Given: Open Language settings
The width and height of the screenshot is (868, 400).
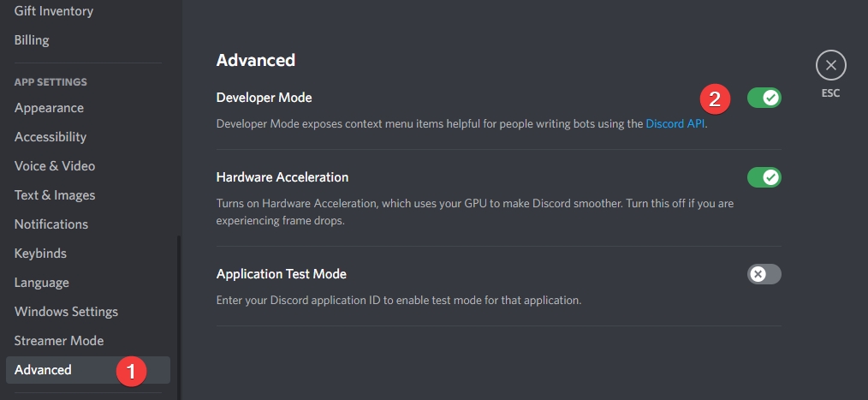Looking at the screenshot, I should point(42,283).
